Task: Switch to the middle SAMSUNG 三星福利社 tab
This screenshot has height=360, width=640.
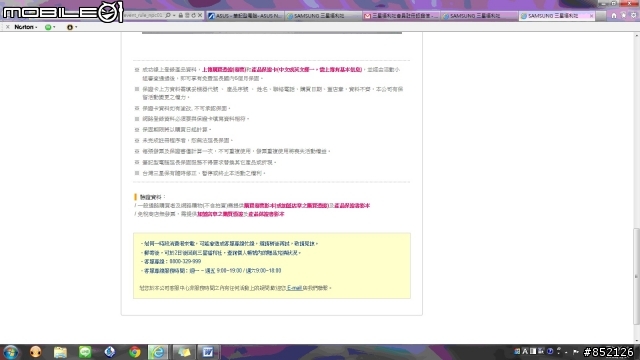Action: [x=479, y=16]
